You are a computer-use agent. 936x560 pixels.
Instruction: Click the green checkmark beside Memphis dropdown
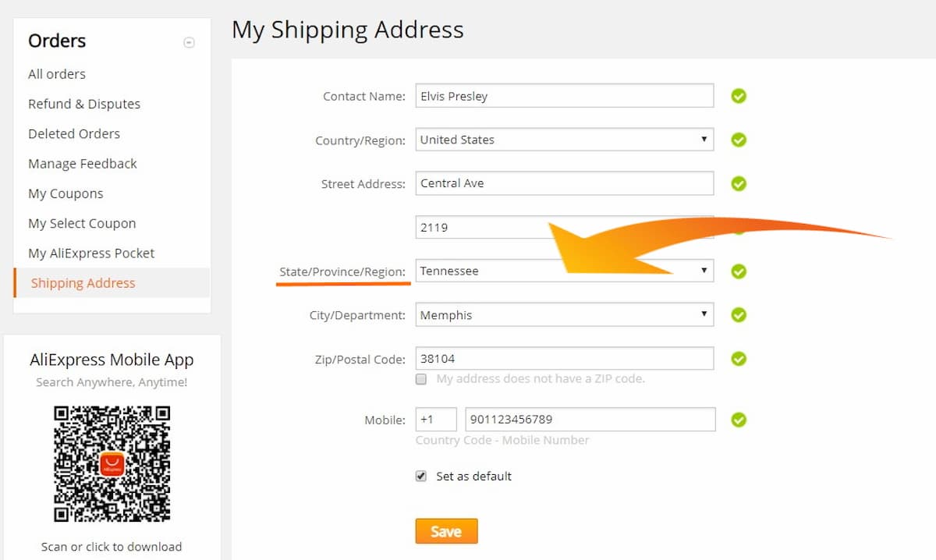[x=739, y=315]
